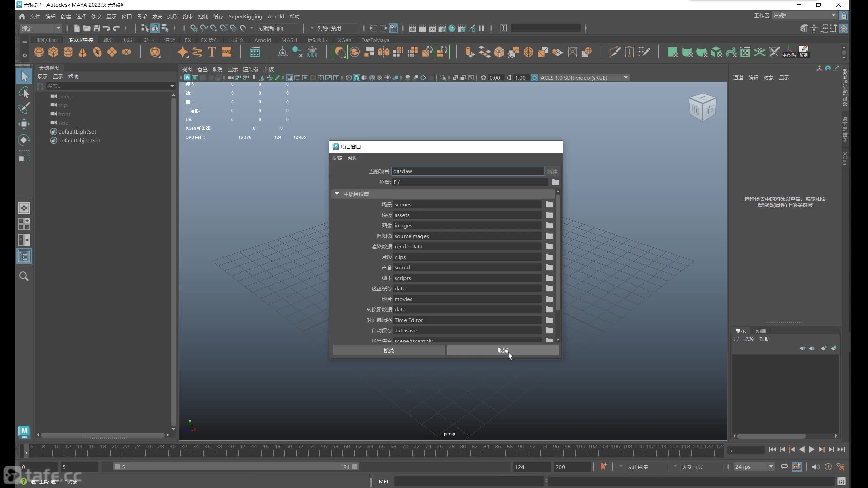Image resolution: width=868 pixels, height=488 pixels.
Task: Open the search magnifier in sidebar
Action: coord(24,276)
